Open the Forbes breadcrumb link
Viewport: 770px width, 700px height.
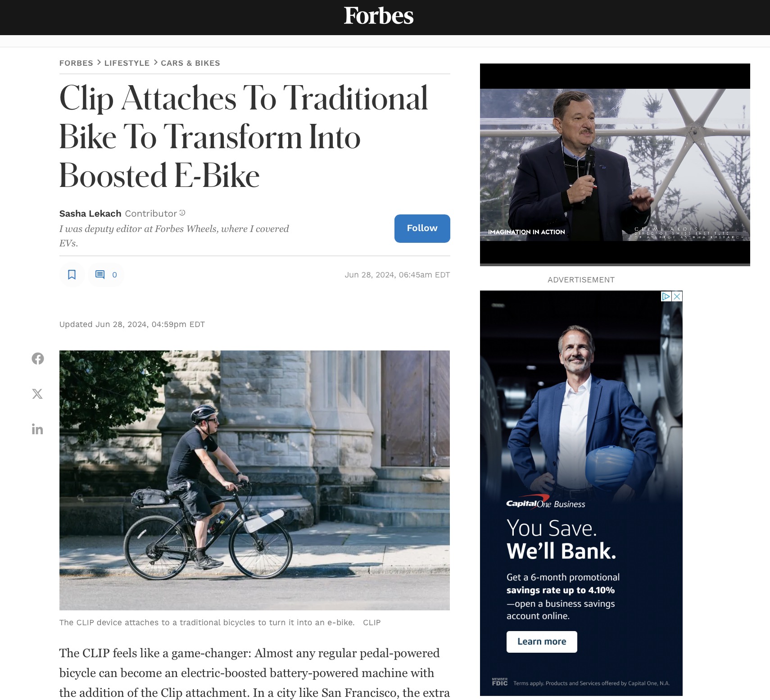pos(76,63)
